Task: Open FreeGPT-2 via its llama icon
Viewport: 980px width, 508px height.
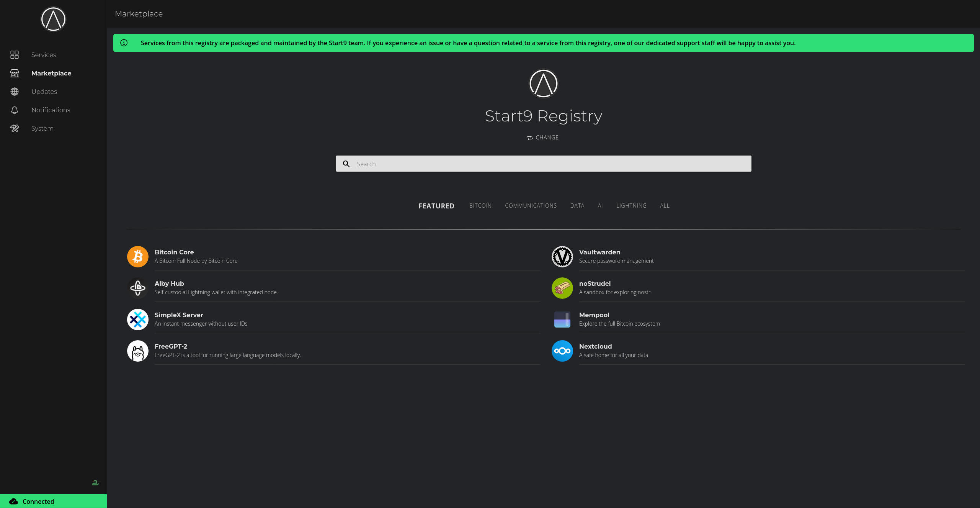Action: 138,351
